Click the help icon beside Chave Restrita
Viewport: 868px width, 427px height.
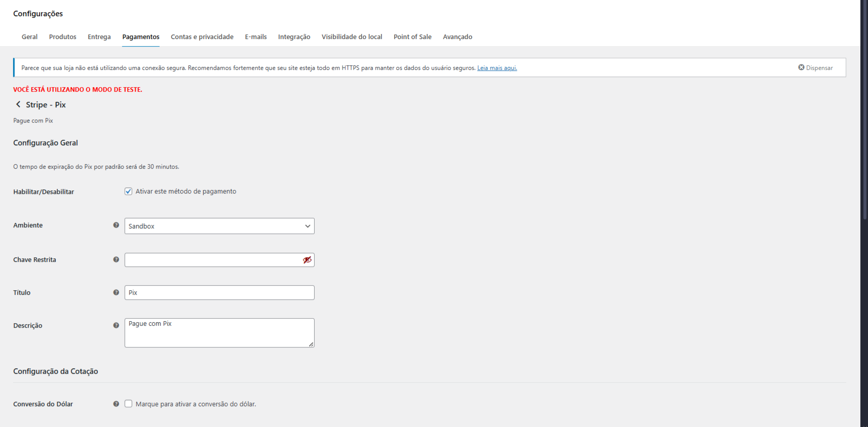pos(116,260)
